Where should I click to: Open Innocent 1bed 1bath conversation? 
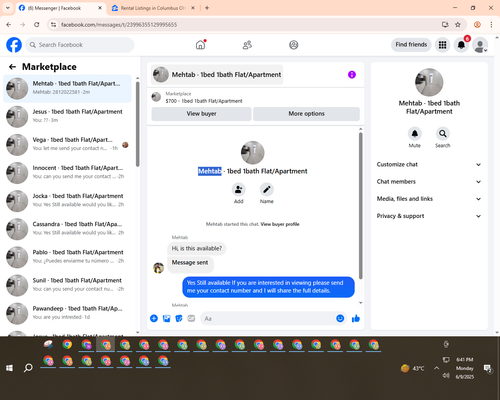click(67, 173)
